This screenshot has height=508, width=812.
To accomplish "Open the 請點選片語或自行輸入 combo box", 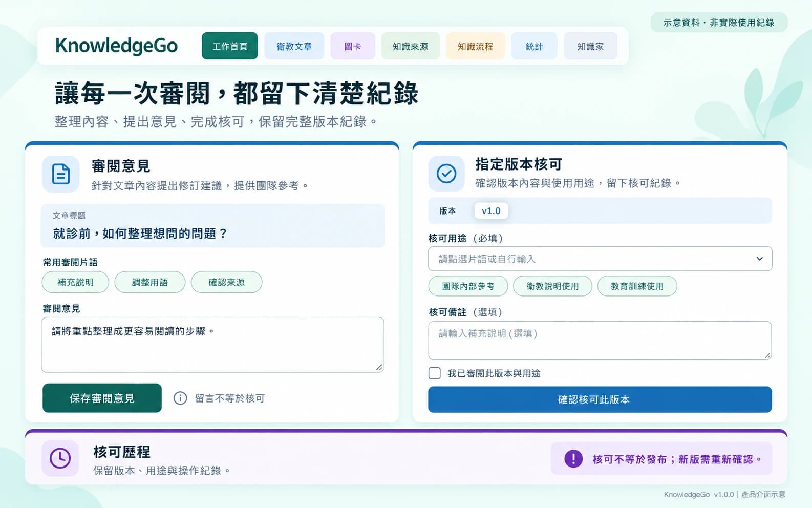I will tap(600, 259).
